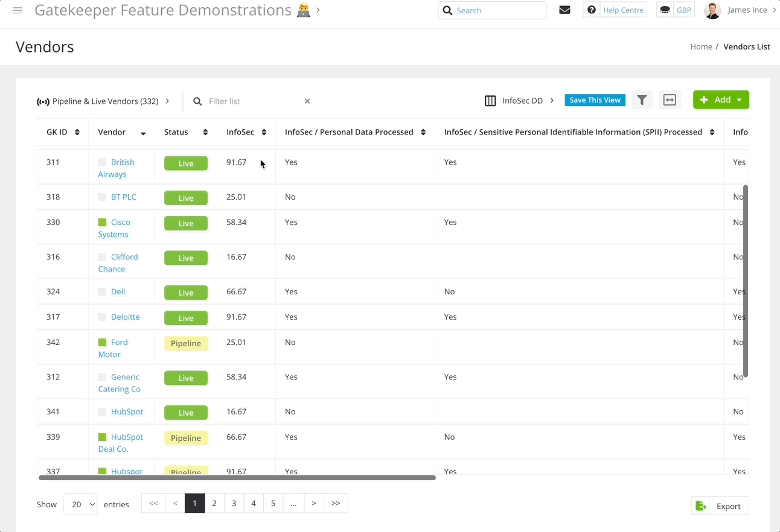This screenshot has height=532, width=780.
Task: Go to page 3 of results
Action: tap(234, 503)
